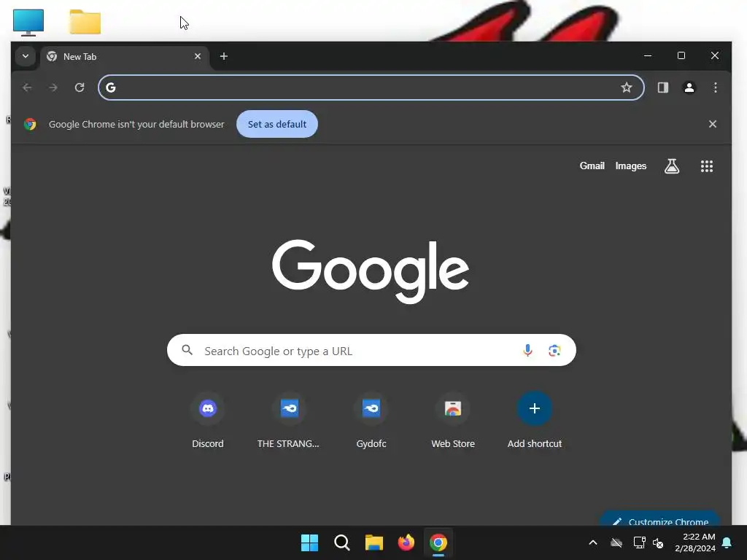The image size is (747, 560).
Task: Maximize the Chrome window
Action: pos(681,55)
